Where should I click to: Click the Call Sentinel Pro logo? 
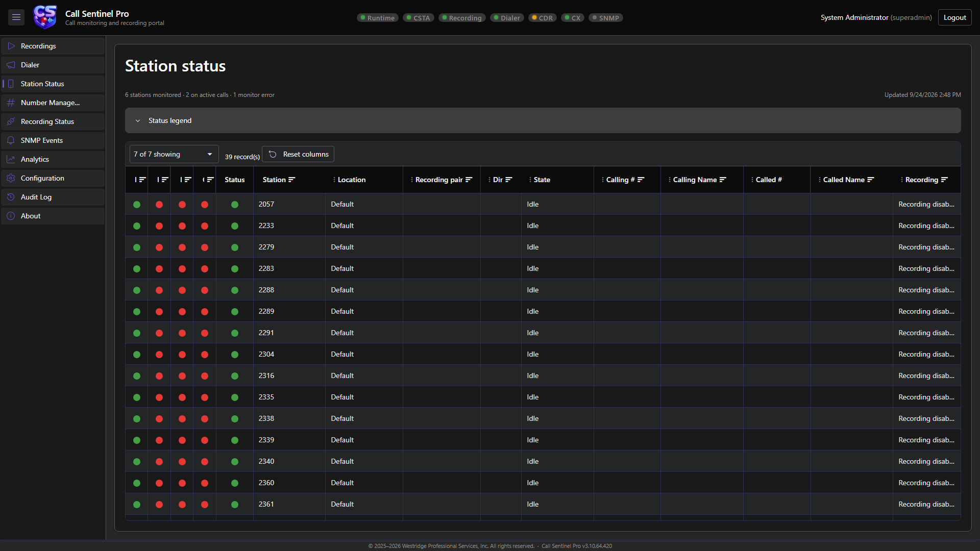pos(45,17)
